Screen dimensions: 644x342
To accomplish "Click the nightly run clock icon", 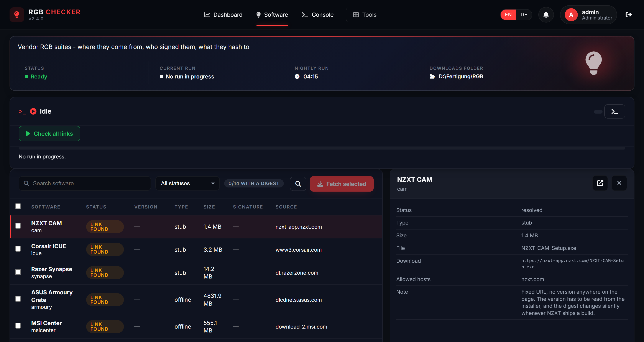I will click(x=297, y=76).
